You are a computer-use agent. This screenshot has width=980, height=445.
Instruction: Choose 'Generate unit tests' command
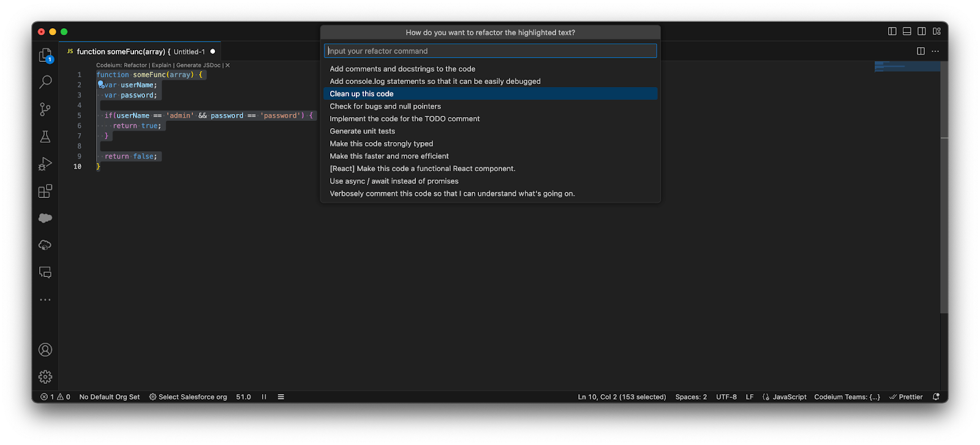(x=363, y=131)
